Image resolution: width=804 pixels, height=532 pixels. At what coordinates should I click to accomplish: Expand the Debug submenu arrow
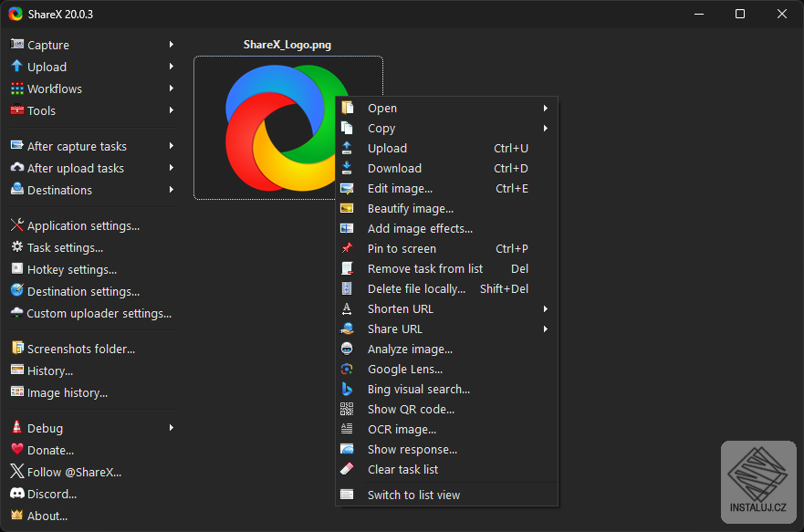(172, 428)
